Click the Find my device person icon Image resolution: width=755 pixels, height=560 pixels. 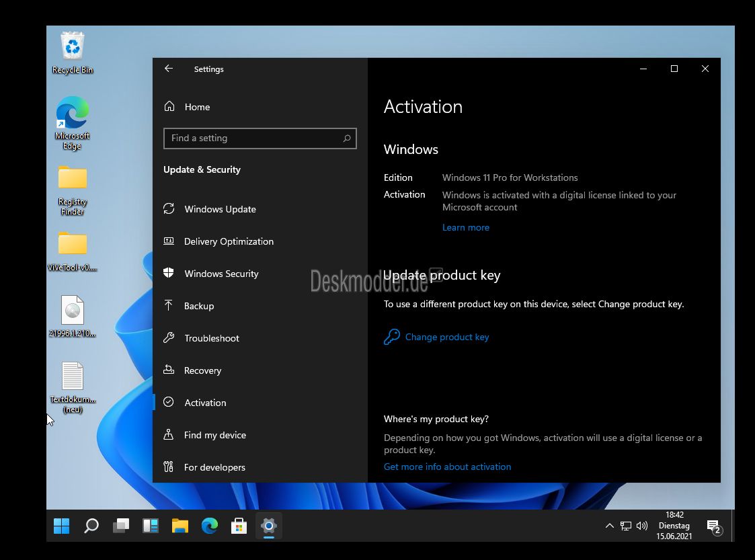[x=169, y=434]
